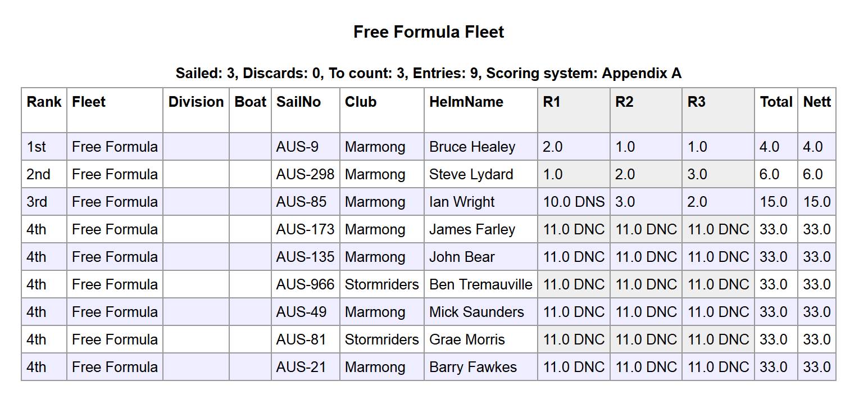Click the Nett column header

click(817, 102)
